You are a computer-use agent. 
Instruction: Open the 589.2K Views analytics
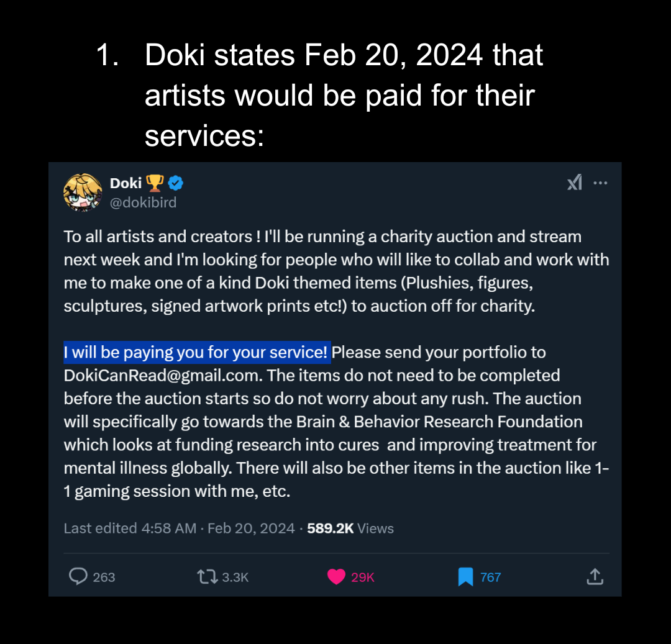coord(350,528)
